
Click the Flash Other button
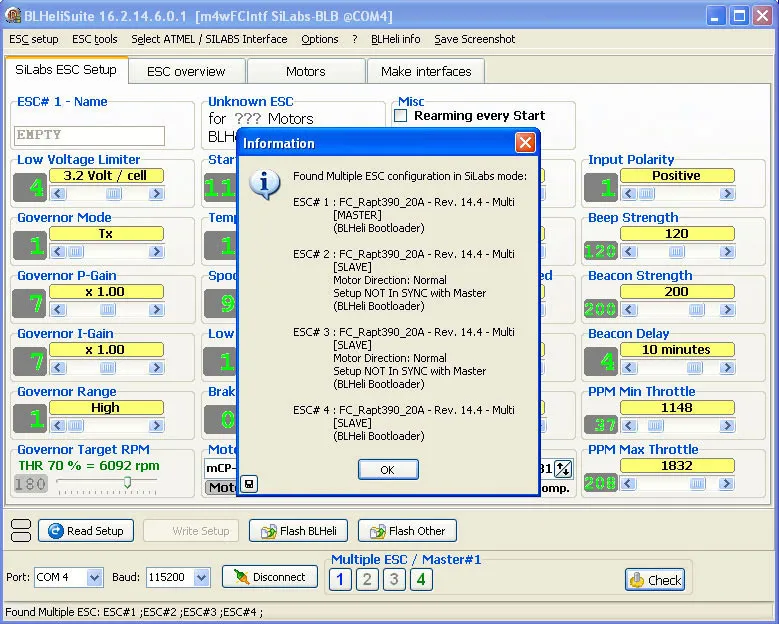point(406,531)
